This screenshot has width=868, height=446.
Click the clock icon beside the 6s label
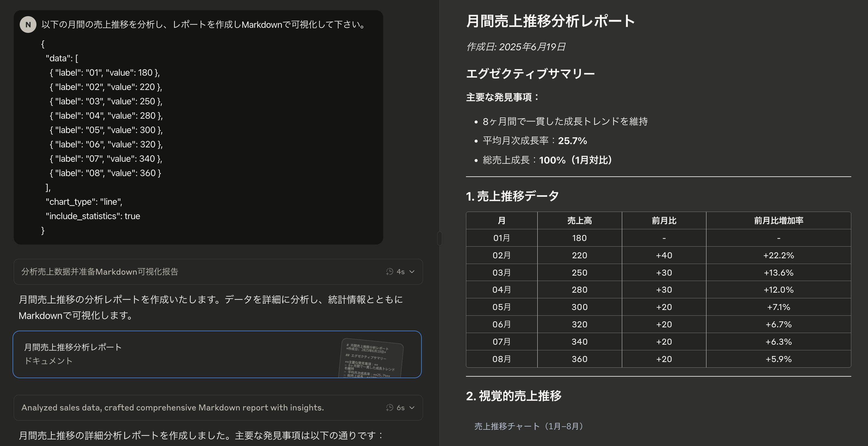tap(390, 407)
